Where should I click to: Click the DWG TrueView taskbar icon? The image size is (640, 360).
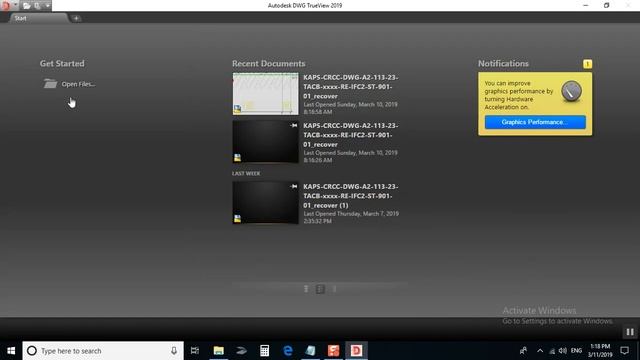click(x=356, y=351)
